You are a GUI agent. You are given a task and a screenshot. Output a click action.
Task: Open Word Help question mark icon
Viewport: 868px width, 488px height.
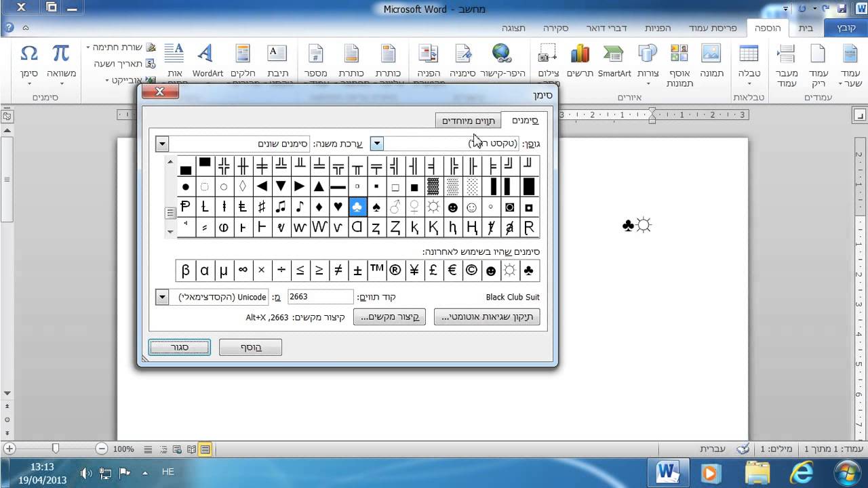pyautogui.click(x=9, y=28)
